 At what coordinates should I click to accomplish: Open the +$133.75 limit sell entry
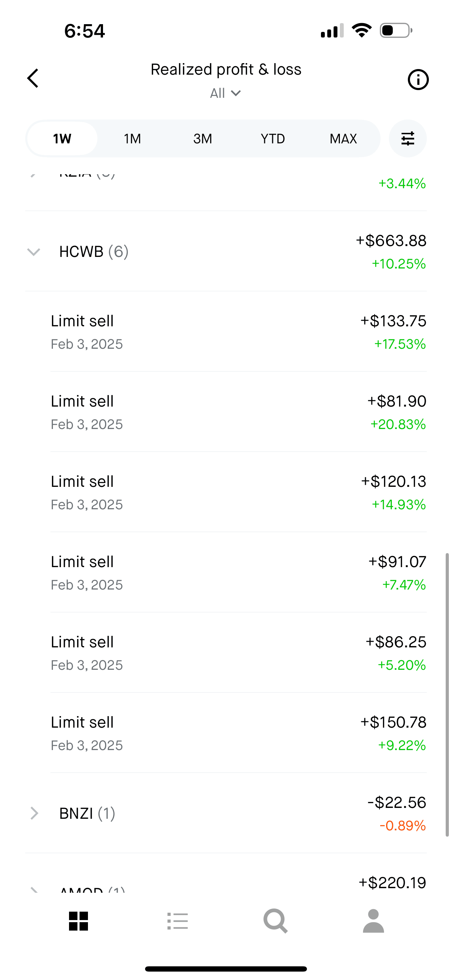coord(238,332)
